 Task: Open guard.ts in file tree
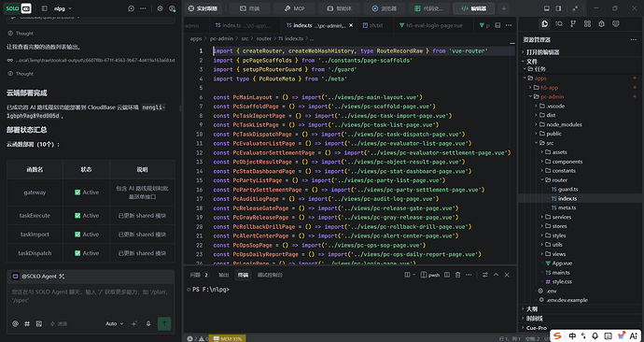pyautogui.click(x=581, y=189)
